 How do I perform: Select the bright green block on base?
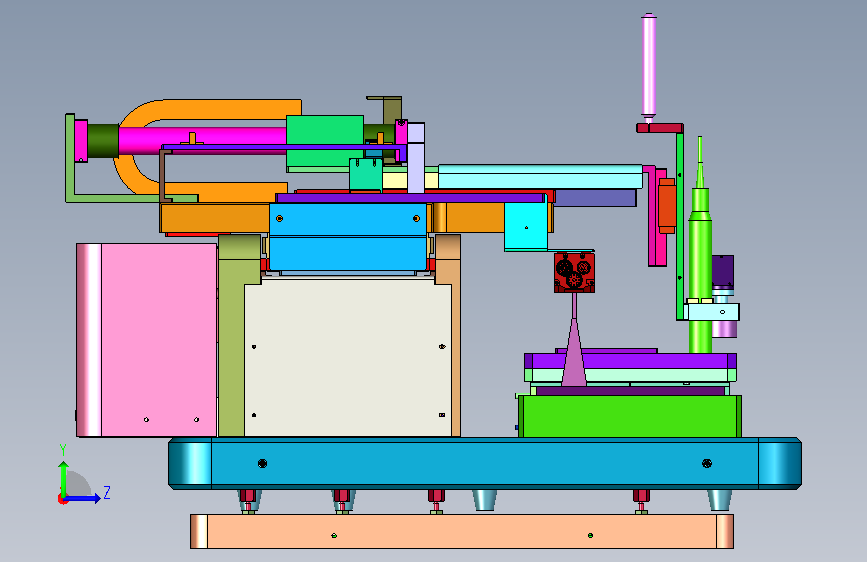630,416
